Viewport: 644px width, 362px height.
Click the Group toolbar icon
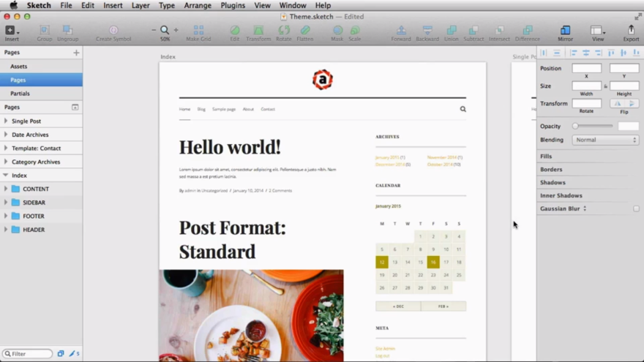coord(45,32)
